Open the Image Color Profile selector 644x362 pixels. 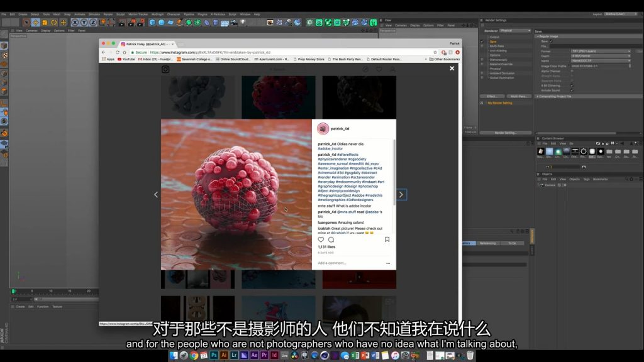pos(600,66)
